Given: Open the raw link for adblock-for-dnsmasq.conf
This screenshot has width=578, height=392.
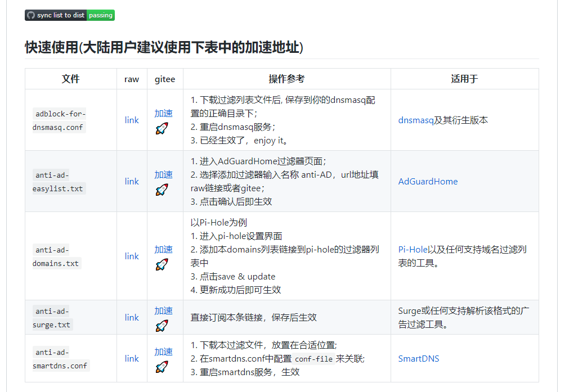Looking at the screenshot, I should coord(131,120).
